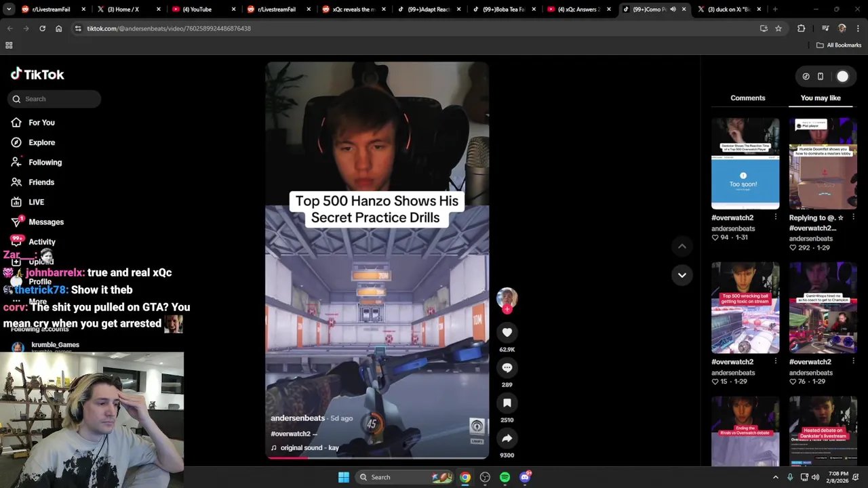Open the Windows Start menu
The width and height of the screenshot is (868, 488).
tap(344, 477)
